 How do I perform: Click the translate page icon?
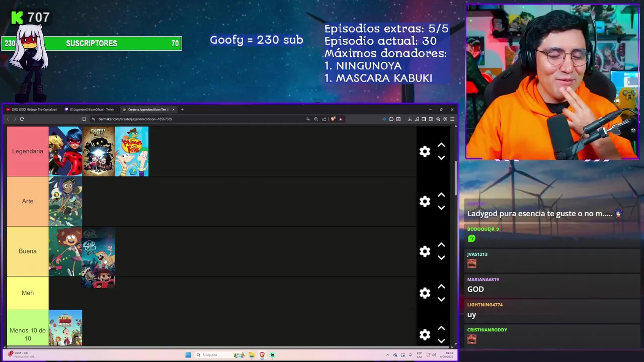point(308,119)
